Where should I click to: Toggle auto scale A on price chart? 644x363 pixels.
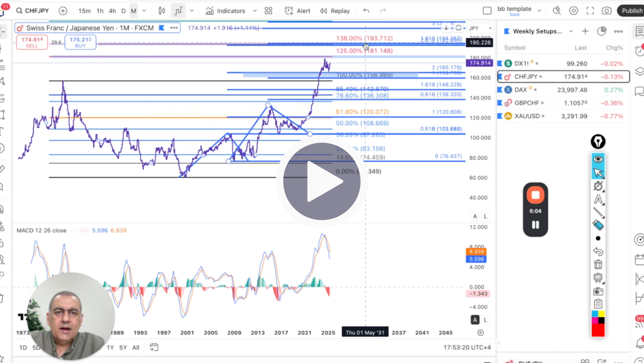tap(475, 216)
